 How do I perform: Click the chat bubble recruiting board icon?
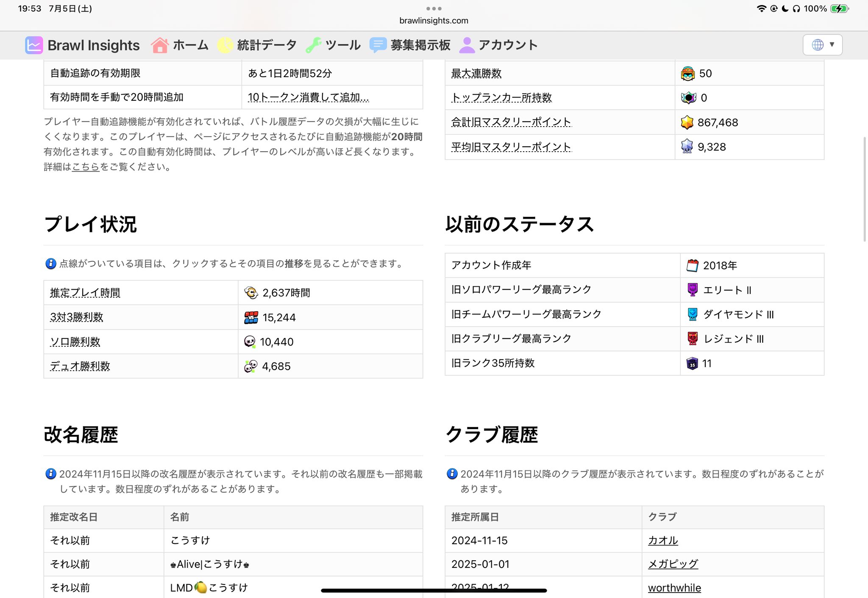[x=378, y=45]
